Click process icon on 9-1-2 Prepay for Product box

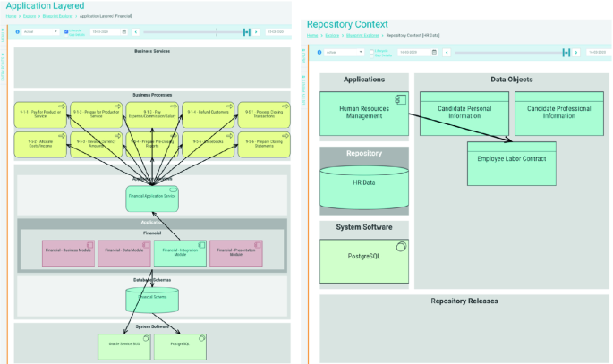pyautogui.click(x=117, y=106)
